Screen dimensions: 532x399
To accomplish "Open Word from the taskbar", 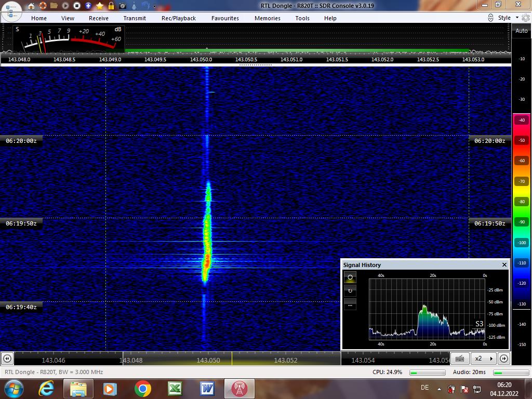I will click(207, 389).
